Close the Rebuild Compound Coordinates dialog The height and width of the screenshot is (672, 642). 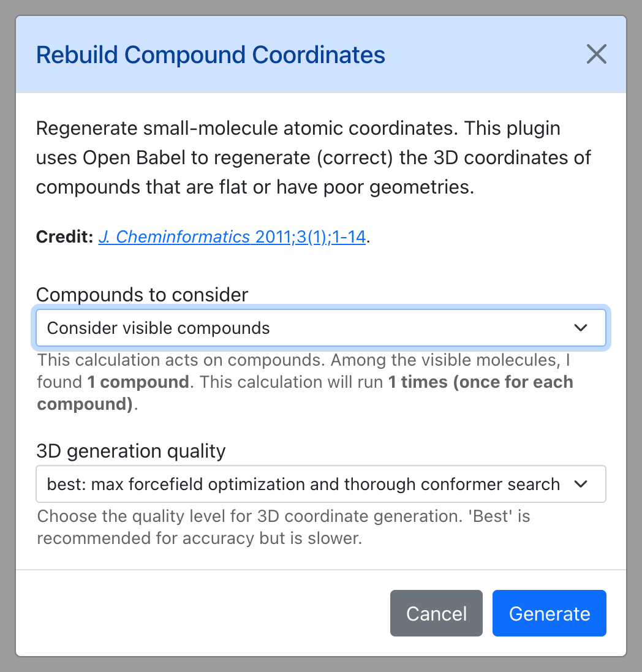pyautogui.click(x=596, y=54)
